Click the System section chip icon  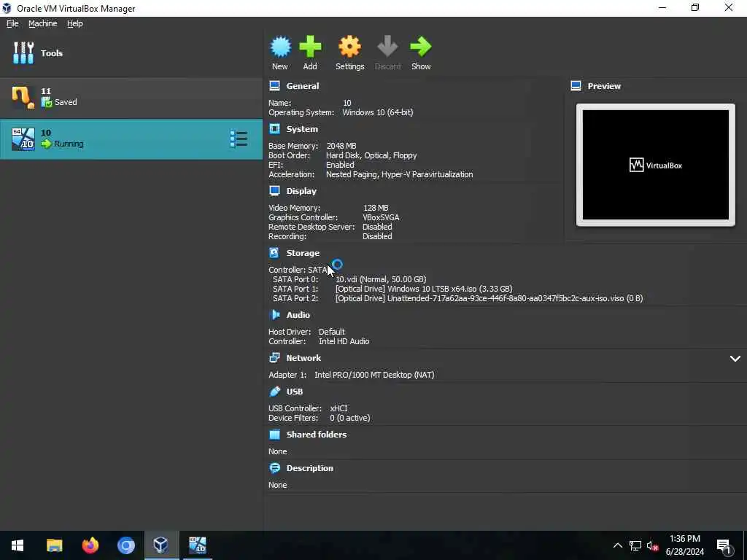[x=274, y=128]
